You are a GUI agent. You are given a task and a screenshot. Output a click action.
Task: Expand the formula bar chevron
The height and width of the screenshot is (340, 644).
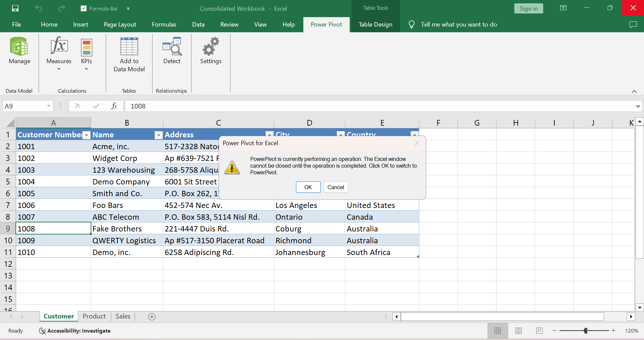(x=638, y=106)
